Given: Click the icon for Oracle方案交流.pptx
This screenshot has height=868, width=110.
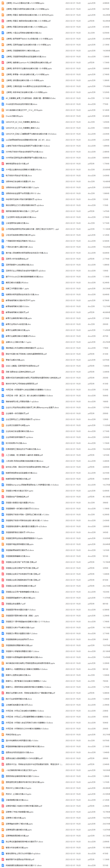Looking at the screenshot, I should pos(3,116).
